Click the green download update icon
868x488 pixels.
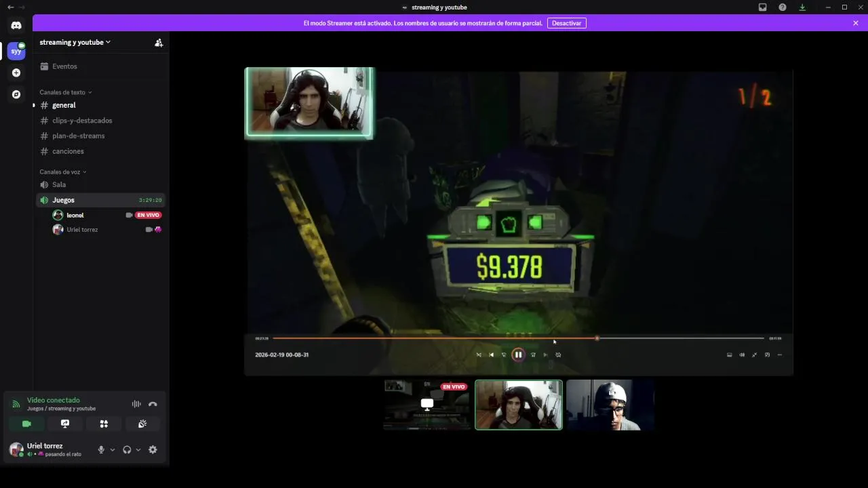click(x=802, y=7)
